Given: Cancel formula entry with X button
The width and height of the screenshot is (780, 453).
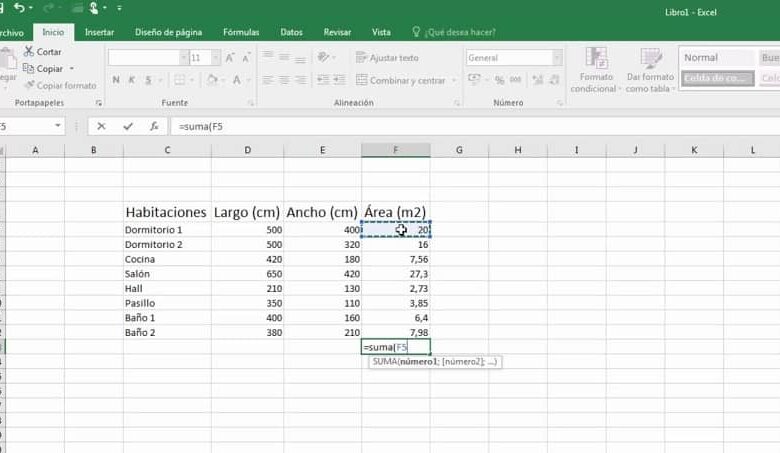Looking at the screenshot, I should click(101, 126).
